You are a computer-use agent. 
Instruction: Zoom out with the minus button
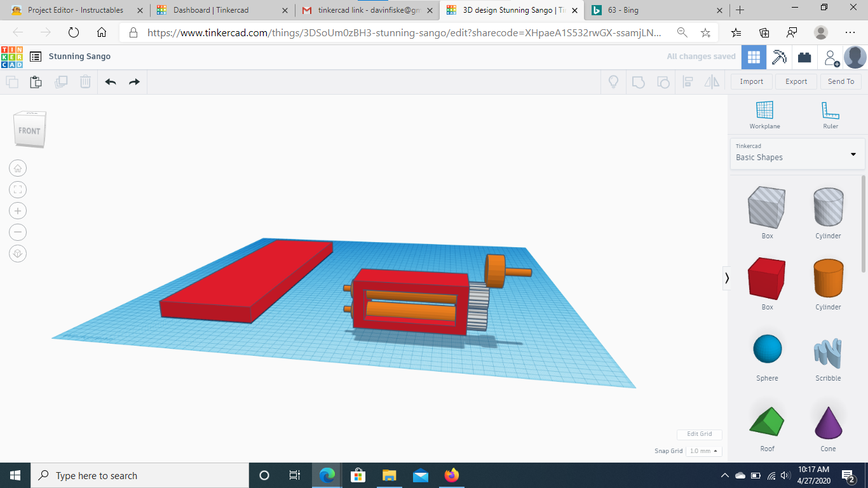coord(18,232)
